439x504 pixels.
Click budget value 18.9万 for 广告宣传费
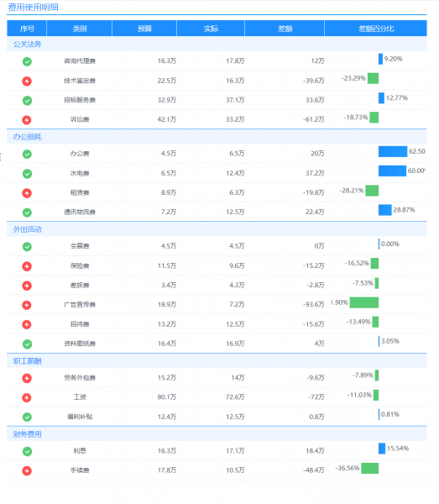167,304
